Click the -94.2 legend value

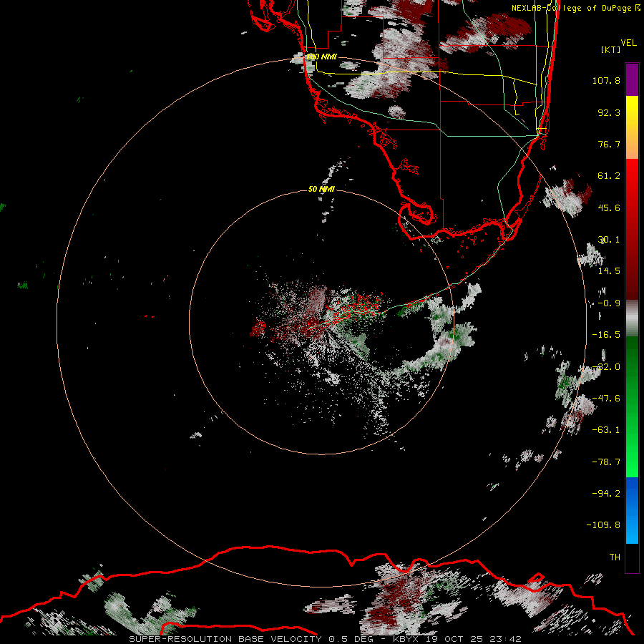[606, 494]
